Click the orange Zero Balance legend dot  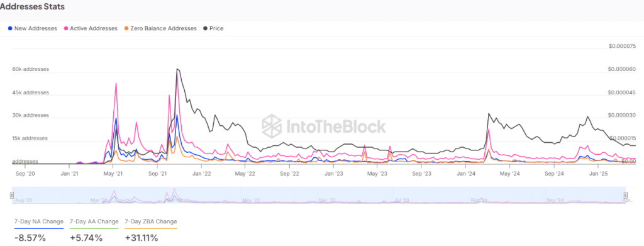(126, 28)
